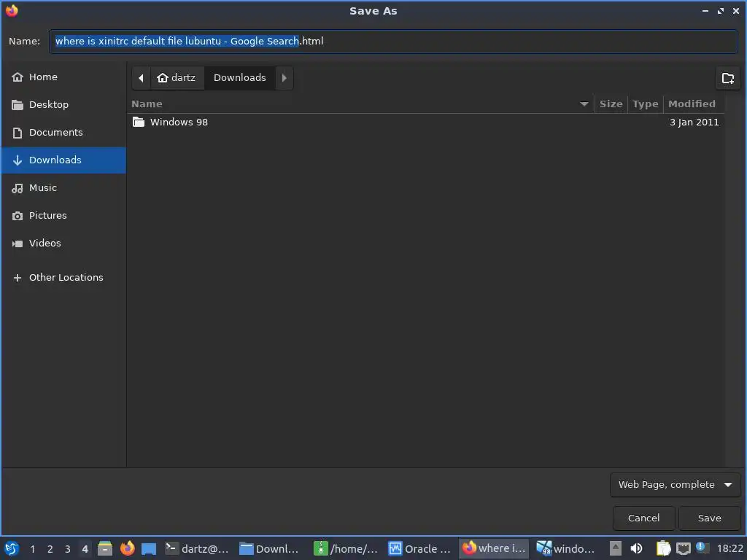Click the plus icon beside Other Locations
The image size is (747, 560).
coord(18,278)
